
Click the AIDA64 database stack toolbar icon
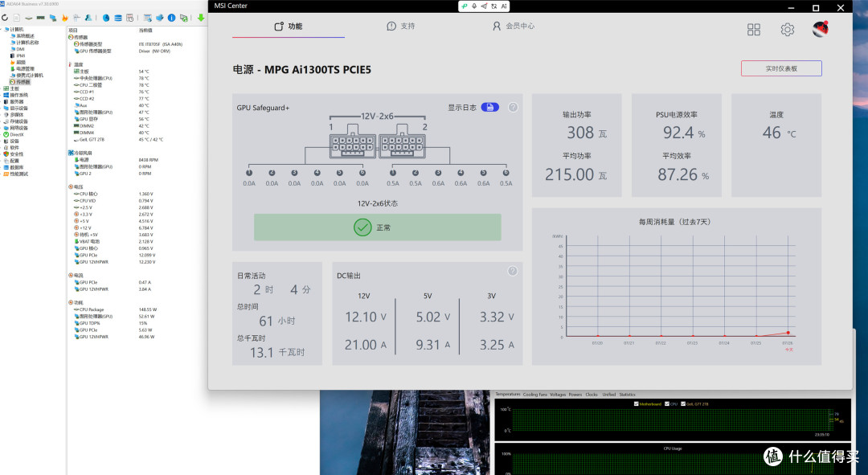118,18
